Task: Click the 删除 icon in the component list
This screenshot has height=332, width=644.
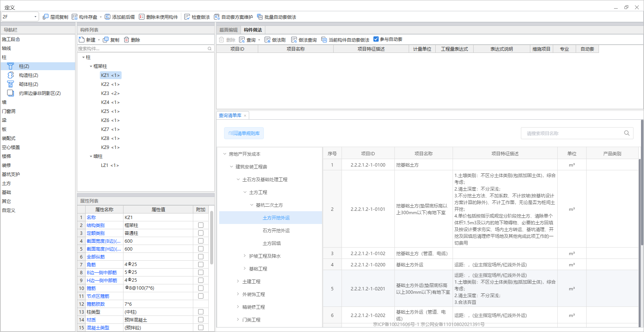Action: 126,40
